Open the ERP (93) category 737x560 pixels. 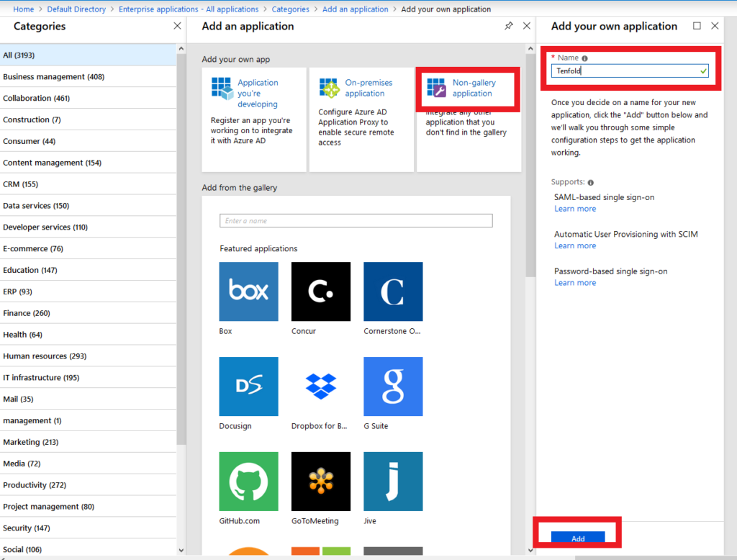[88, 292]
